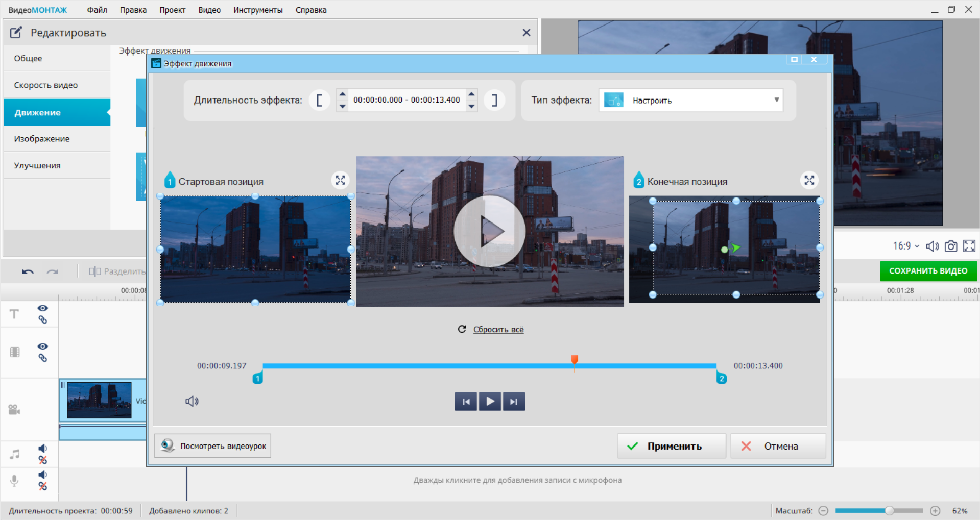Toggle the music track unlink icon
Screen dimensions: 980x520
(43, 460)
